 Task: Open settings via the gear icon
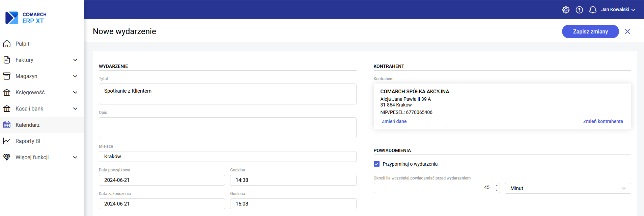(566, 10)
